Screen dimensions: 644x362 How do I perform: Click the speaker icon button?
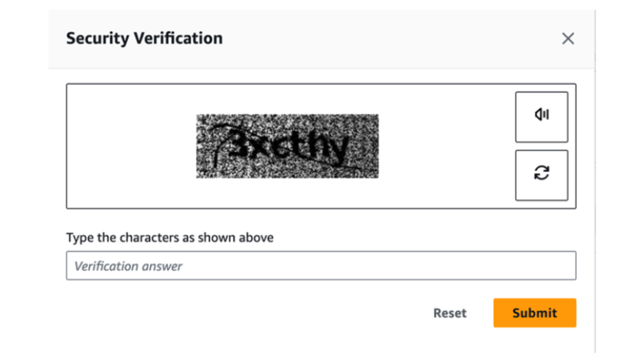click(x=541, y=117)
